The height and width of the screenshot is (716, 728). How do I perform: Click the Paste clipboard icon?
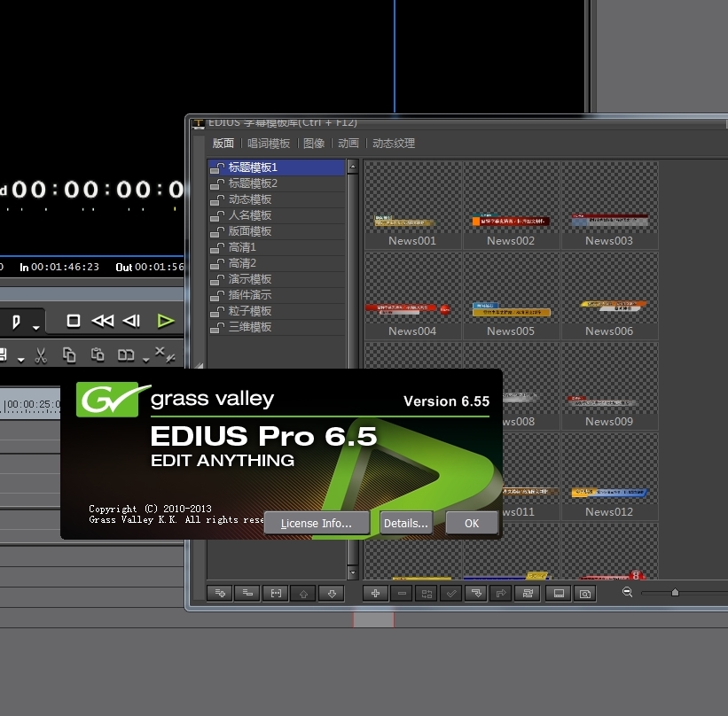(x=97, y=354)
